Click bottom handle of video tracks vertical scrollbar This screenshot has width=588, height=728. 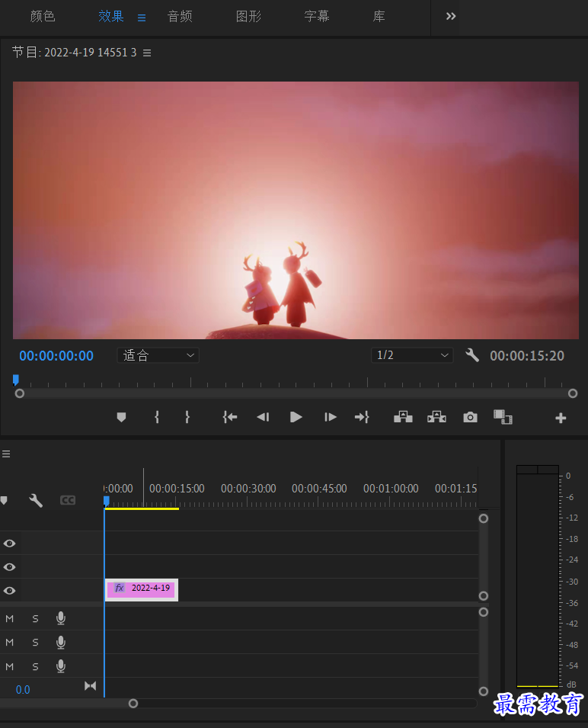coord(483,595)
